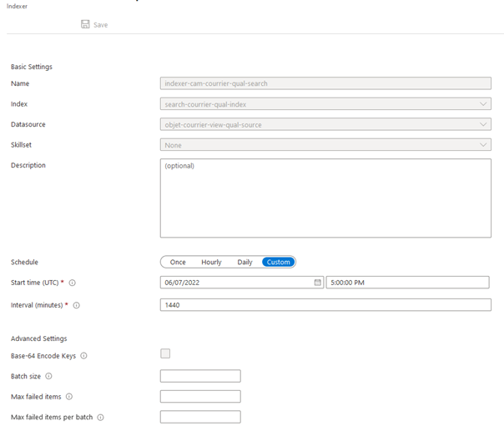The image size is (504, 431).
Task: Show info tooltip for Interval (minutes)
Action: 77,306
